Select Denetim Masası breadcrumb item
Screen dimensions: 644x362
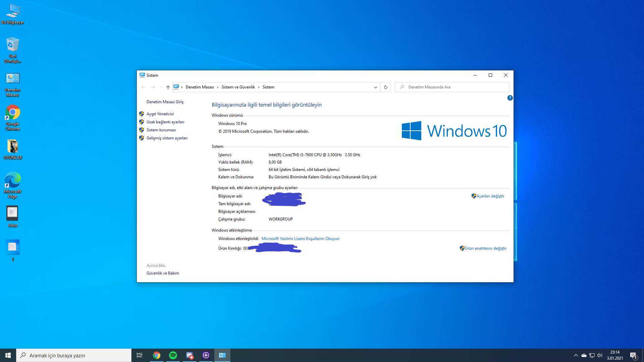pyautogui.click(x=200, y=87)
